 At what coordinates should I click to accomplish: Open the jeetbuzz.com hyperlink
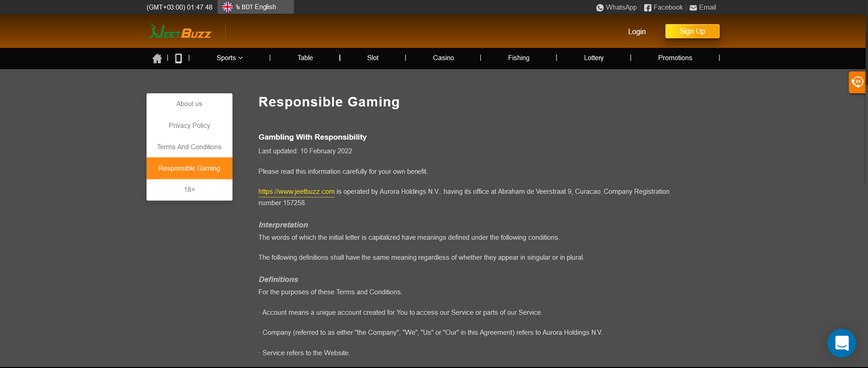click(296, 192)
